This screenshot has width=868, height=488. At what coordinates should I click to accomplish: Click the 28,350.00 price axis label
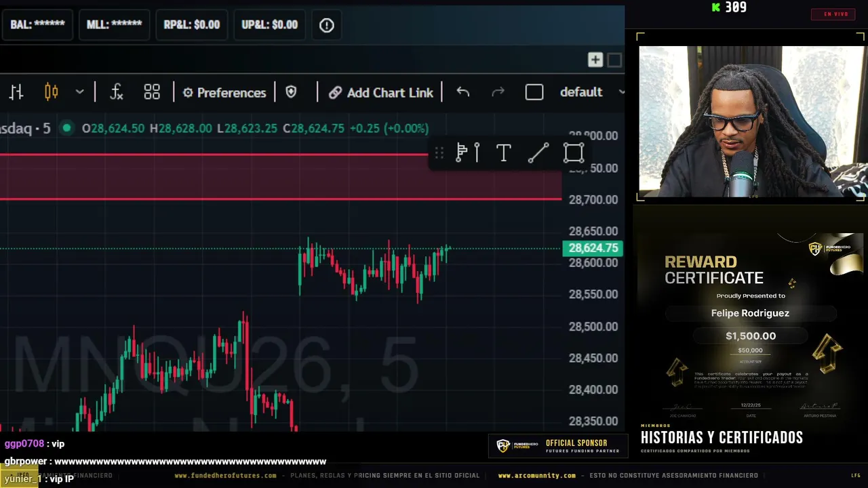click(593, 421)
